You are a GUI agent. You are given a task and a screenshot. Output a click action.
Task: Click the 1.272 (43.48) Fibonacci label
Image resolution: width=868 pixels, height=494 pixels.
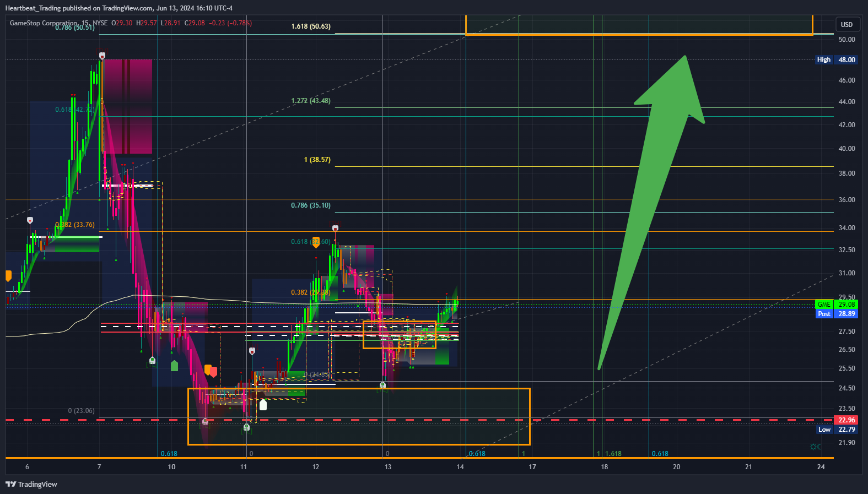[311, 100]
